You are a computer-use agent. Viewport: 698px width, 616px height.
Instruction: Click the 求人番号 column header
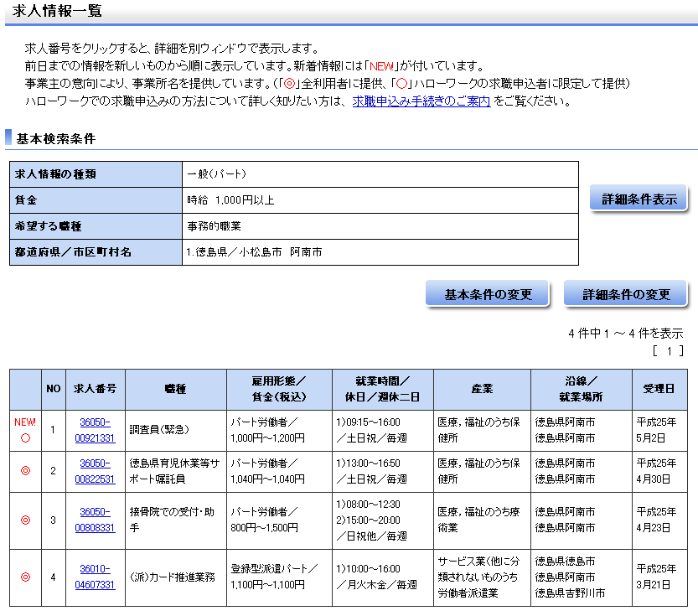(x=95, y=389)
